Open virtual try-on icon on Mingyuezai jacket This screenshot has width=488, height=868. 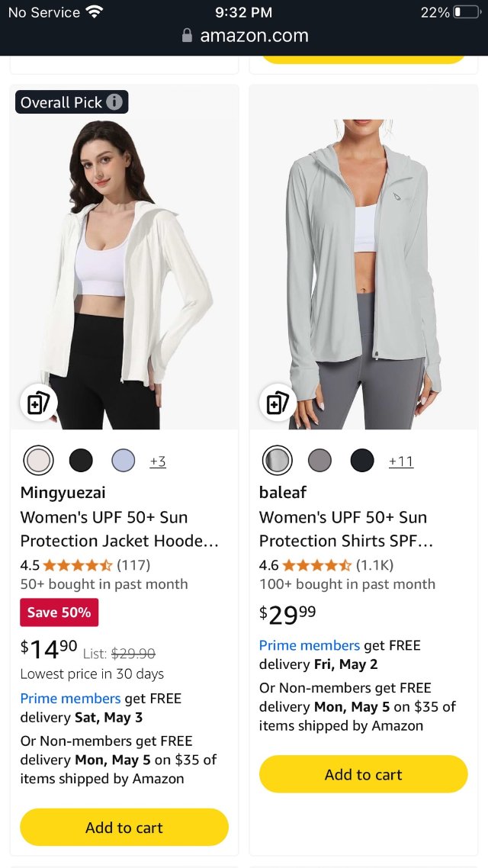38,403
